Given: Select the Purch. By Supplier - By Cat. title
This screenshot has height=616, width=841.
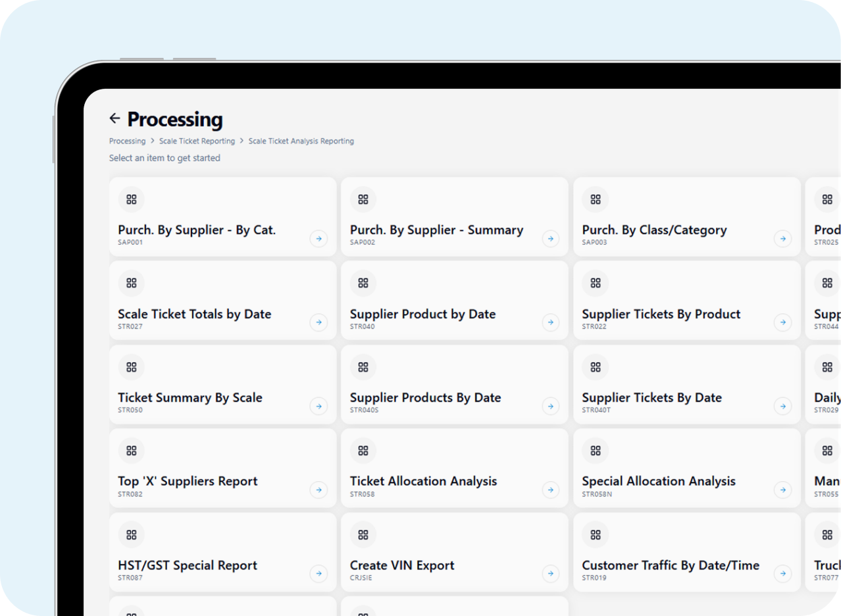Looking at the screenshot, I should pyautogui.click(x=197, y=230).
